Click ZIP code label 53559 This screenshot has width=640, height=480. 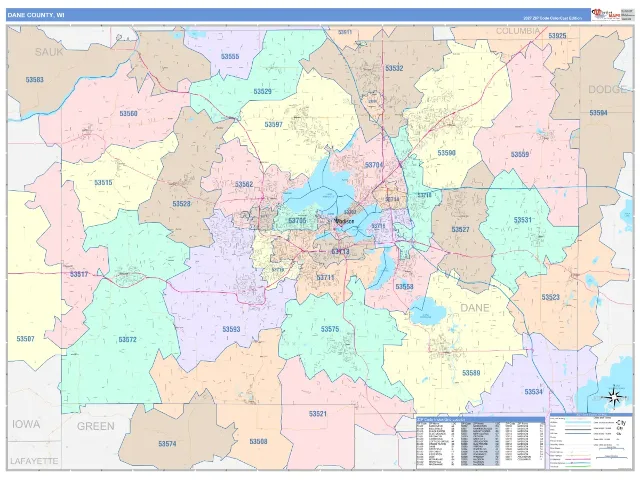520,154
